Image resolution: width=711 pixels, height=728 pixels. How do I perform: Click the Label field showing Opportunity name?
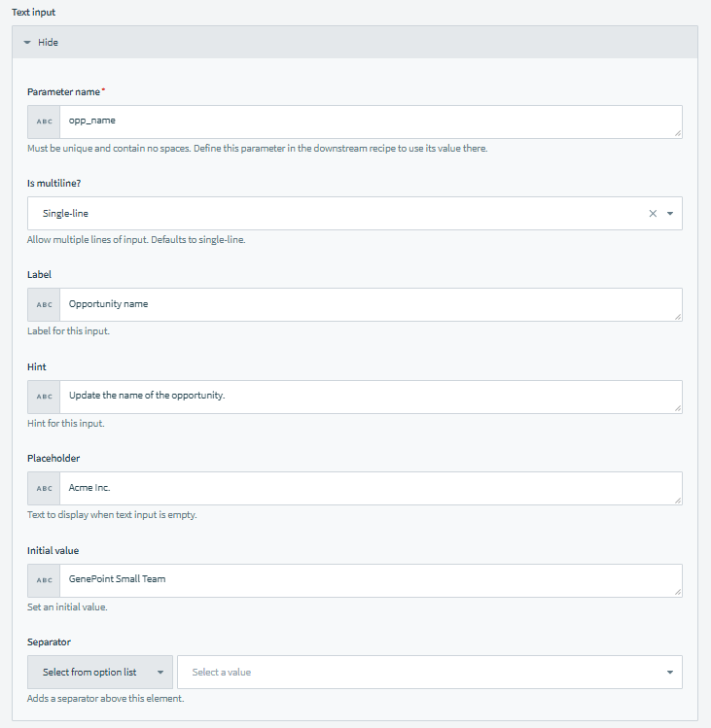coord(370,304)
